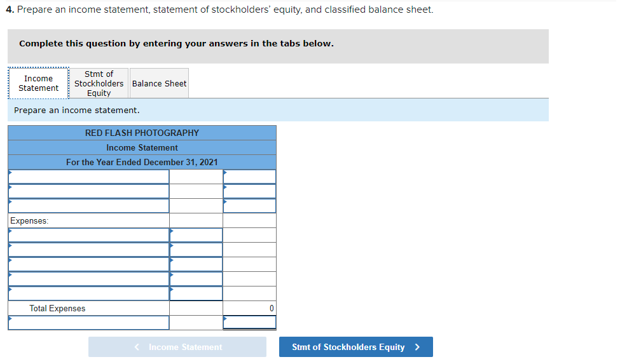The image size is (634, 364).
Task: Select fifth expense name dropdown above Total Expenses
Action: pos(88,293)
